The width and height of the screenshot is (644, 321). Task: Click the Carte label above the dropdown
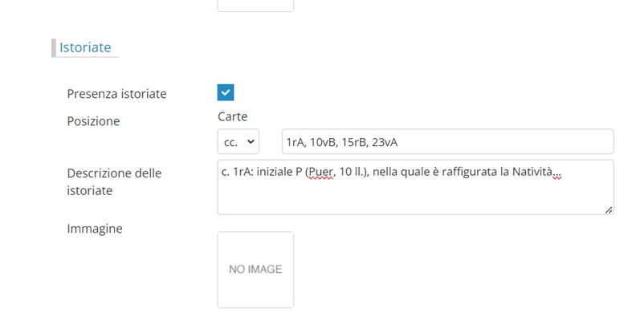tap(233, 117)
